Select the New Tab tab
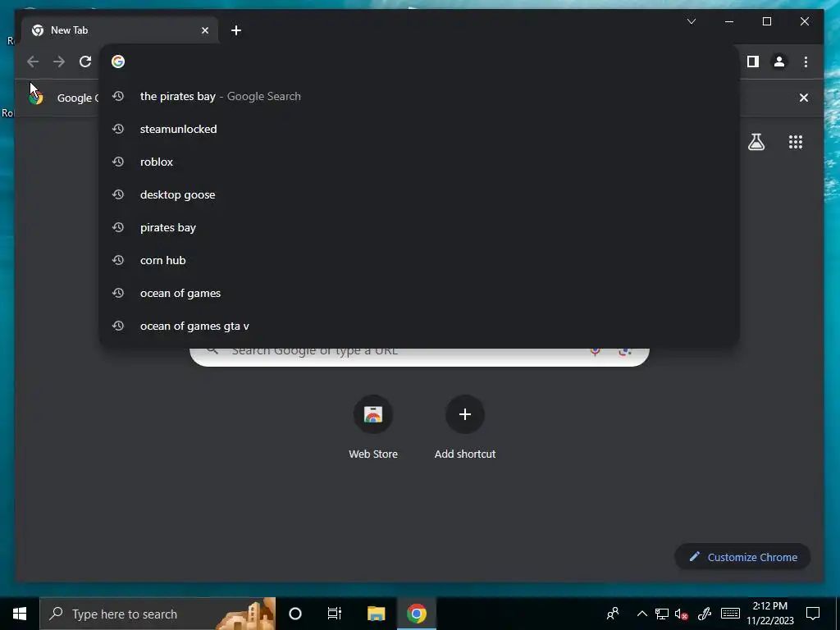This screenshot has height=630, width=840. pos(120,30)
